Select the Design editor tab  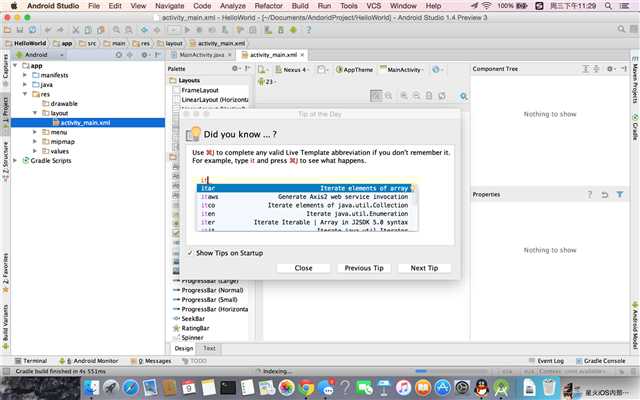coord(184,348)
